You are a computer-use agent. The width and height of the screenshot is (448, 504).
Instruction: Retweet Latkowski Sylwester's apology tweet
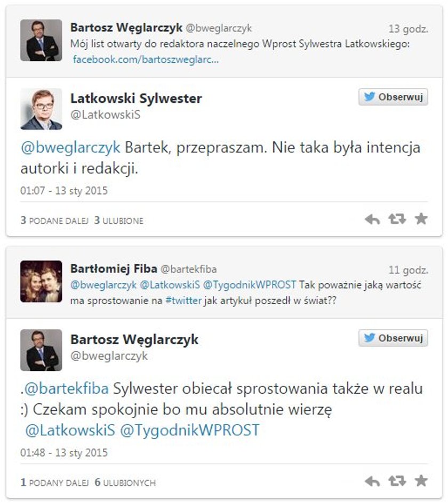pyautogui.click(x=397, y=219)
